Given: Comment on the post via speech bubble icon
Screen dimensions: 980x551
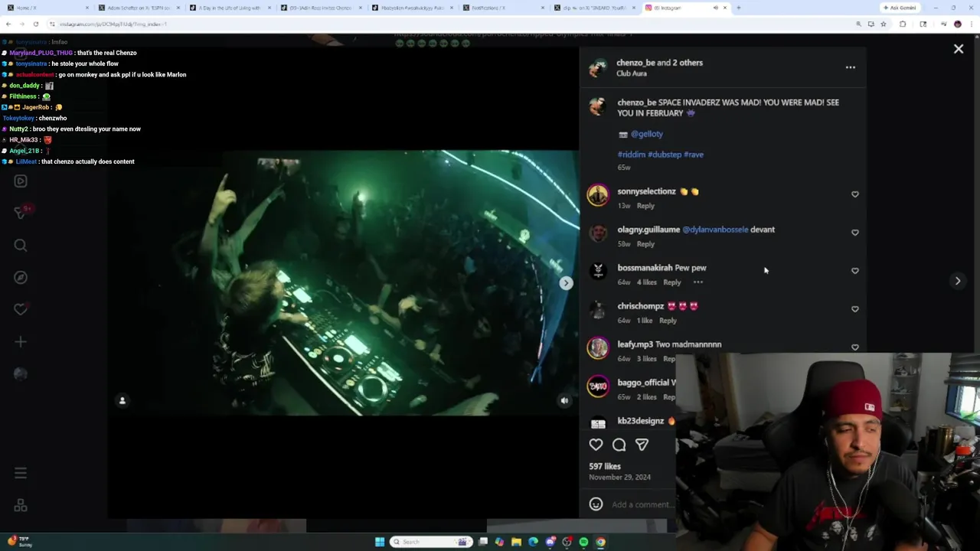Looking at the screenshot, I should coord(619,445).
